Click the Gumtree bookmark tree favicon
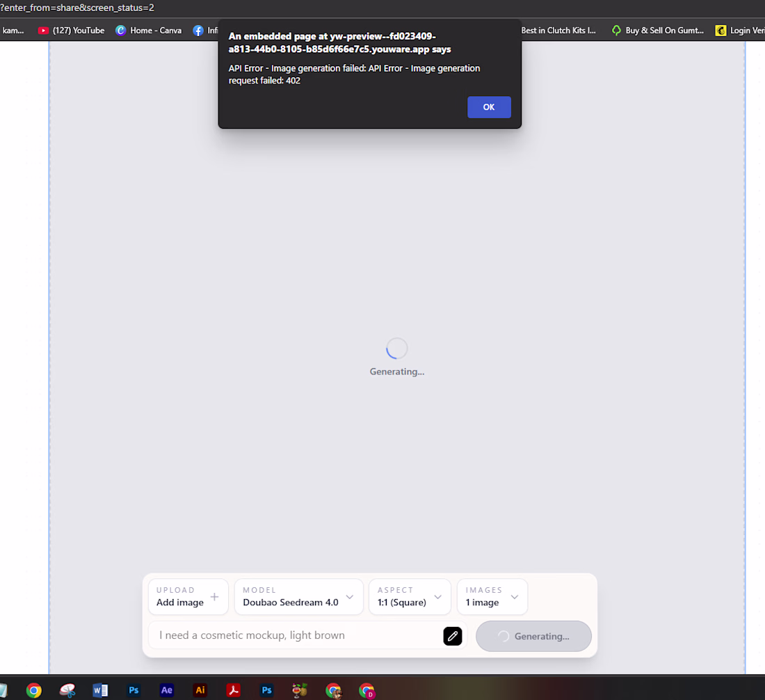 click(x=617, y=30)
